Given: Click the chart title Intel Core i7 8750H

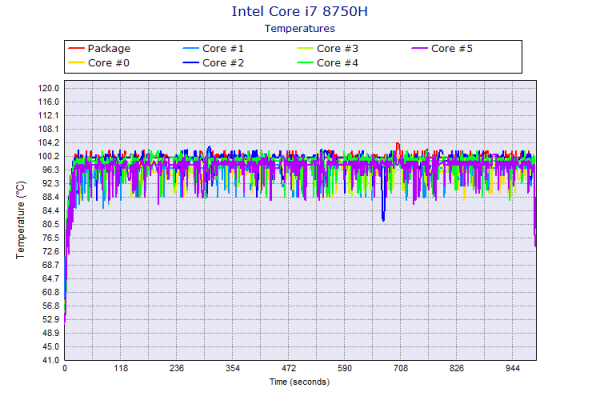Looking at the screenshot, I should 300,11.
